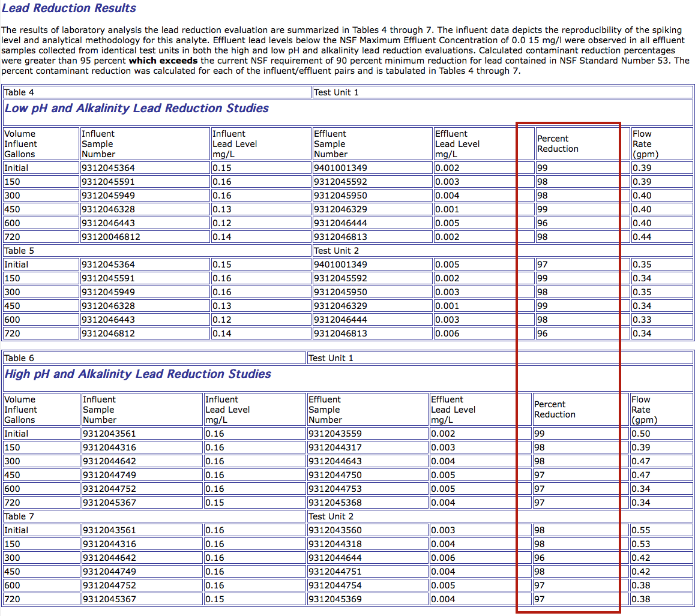This screenshot has height=616, width=695.
Task: Select the flow rate value 0.33
Action: click(x=642, y=320)
